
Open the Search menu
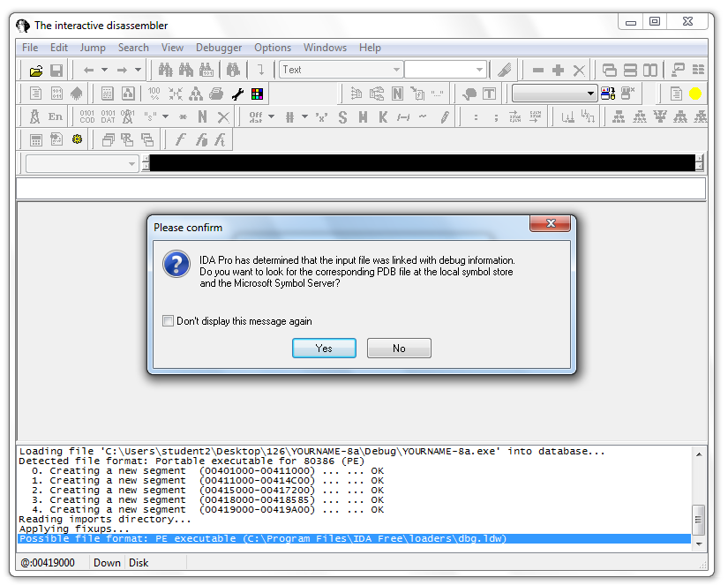tap(133, 48)
